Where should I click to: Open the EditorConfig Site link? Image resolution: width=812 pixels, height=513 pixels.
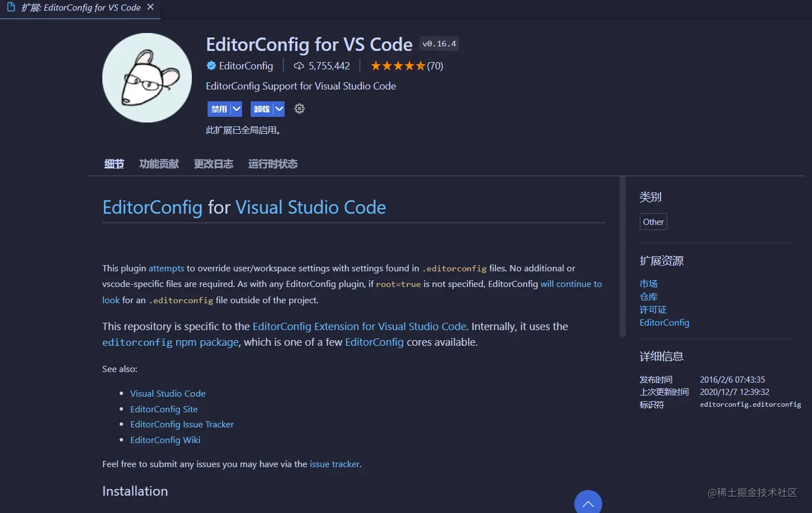pyautogui.click(x=164, y=410)
